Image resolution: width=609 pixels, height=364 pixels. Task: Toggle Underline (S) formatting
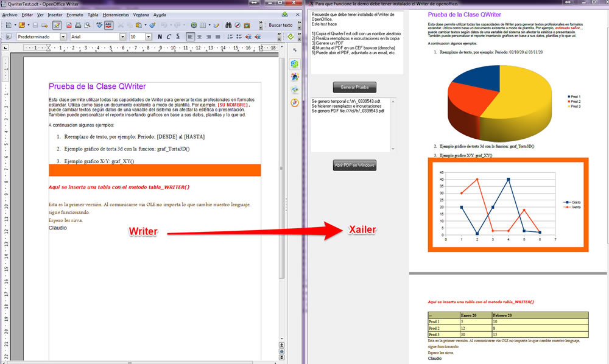point(177,37)
